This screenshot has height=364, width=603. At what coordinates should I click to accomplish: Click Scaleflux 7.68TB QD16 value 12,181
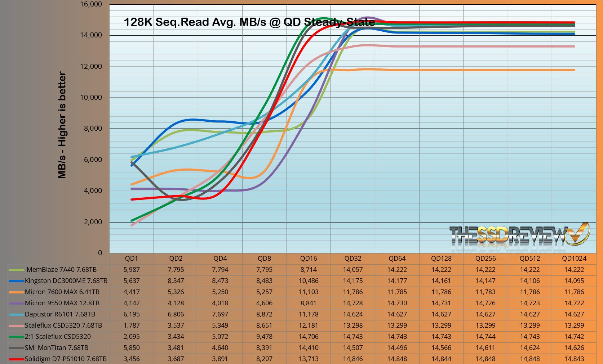point(309,325)
